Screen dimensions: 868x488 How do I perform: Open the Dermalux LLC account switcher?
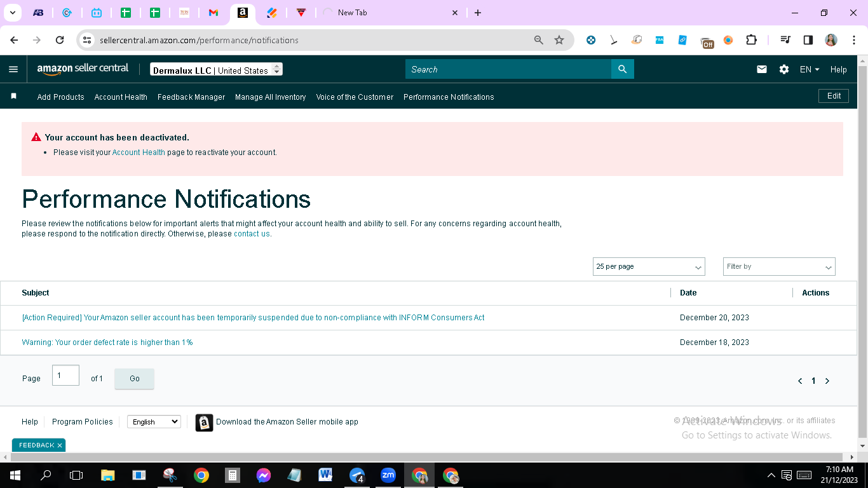[x=217, y=69]
